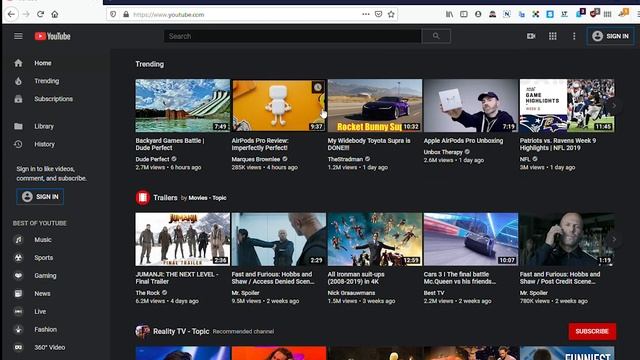This screenshot has height=360, width=640.
Task: Click the search magnifier button
Action: [x=436, y=36]
